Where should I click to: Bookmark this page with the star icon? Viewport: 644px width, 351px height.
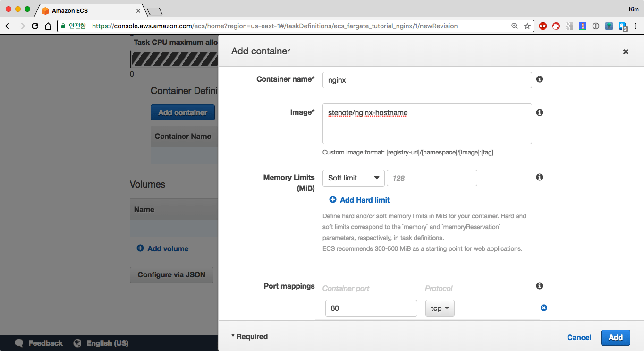527,26
